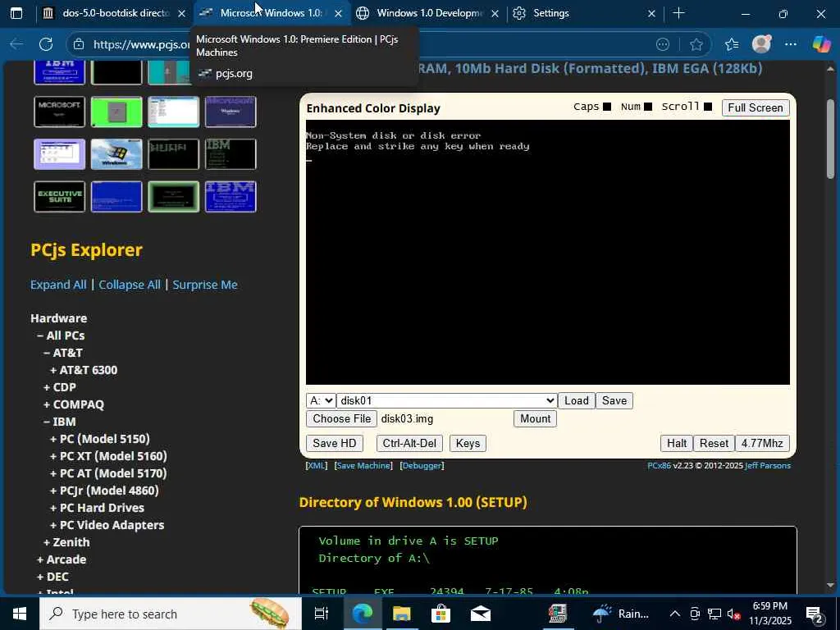Open the A: drive selector dropdown
840x630 pixels.
[321, 400]
